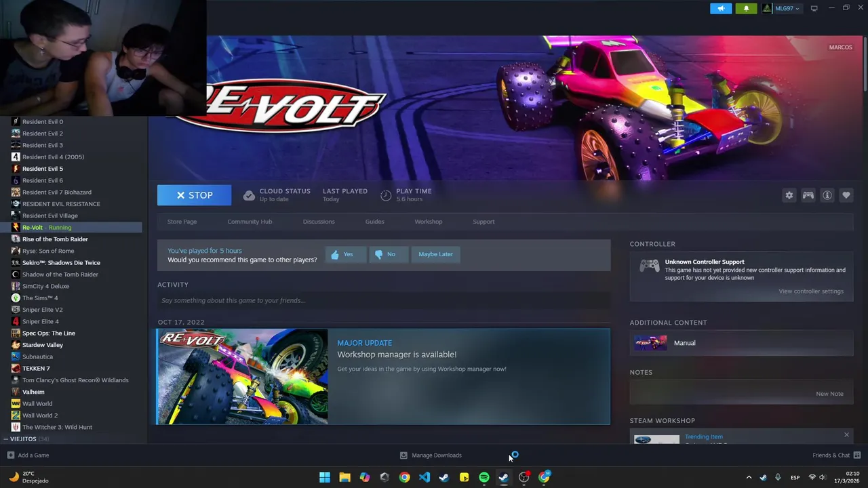Click the taskbar microphone tray icon
868x488 pixels.
point(778,477)
